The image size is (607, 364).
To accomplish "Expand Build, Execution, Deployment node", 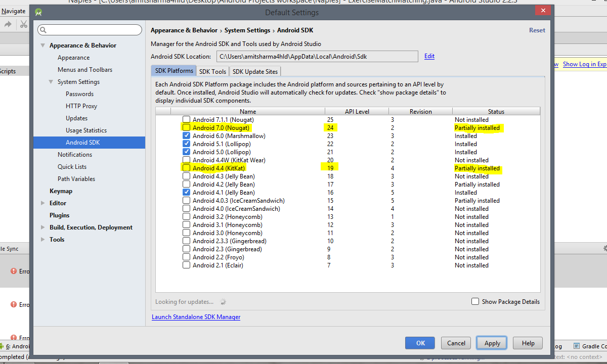I will (43, 227).
